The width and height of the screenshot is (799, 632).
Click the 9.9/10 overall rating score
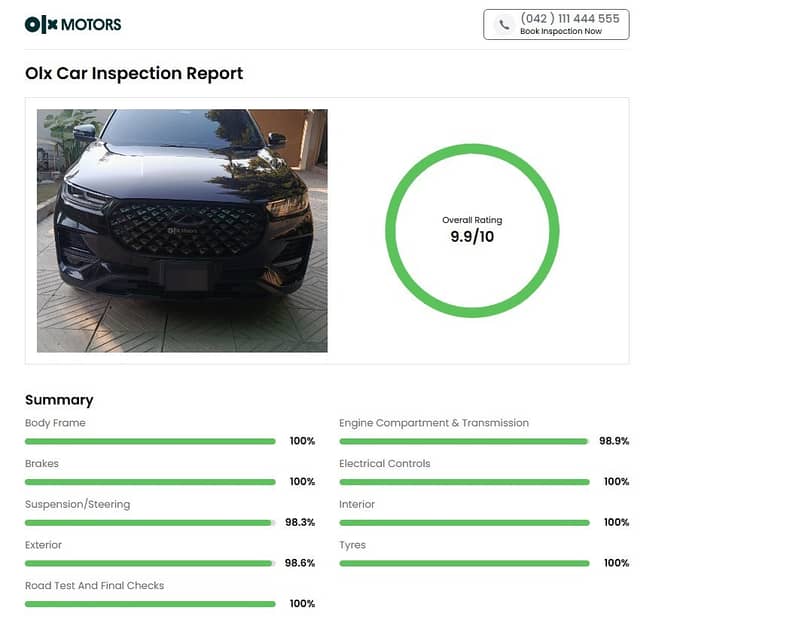point(472,237)
